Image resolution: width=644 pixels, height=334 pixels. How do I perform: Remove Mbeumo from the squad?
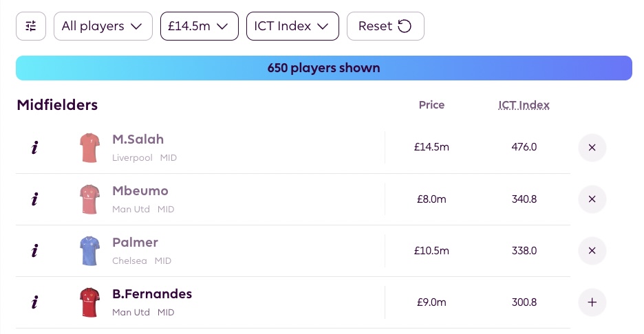pyautogui.click(x=592, y=199)
